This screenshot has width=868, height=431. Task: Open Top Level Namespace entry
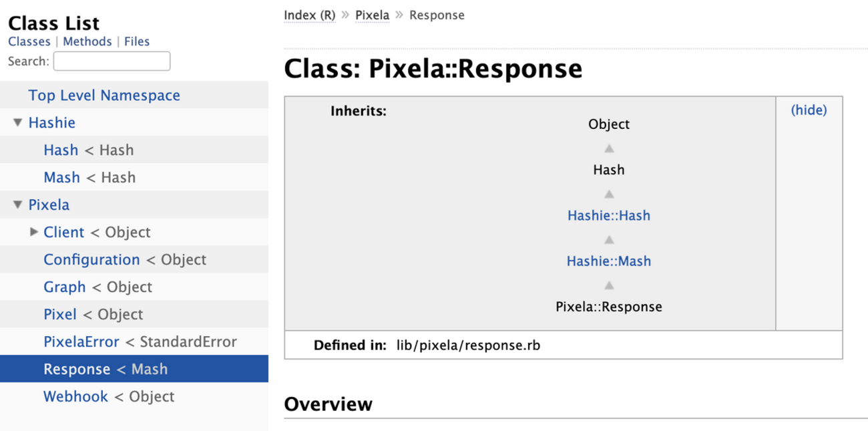click(104, 96)
